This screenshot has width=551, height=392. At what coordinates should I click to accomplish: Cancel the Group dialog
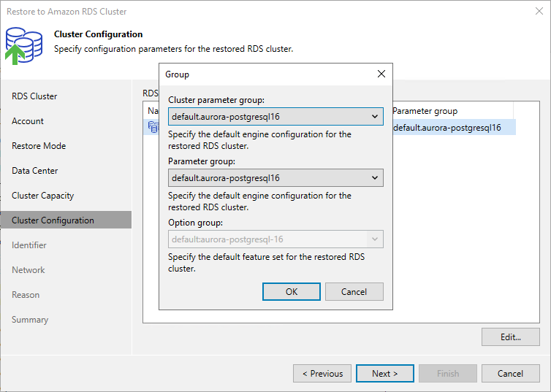[354, 292]
